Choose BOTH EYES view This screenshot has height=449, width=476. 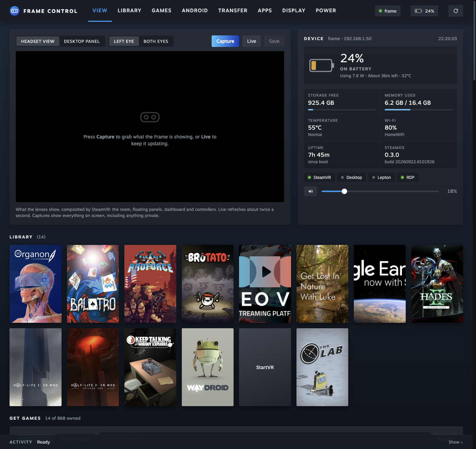point(156,41)
